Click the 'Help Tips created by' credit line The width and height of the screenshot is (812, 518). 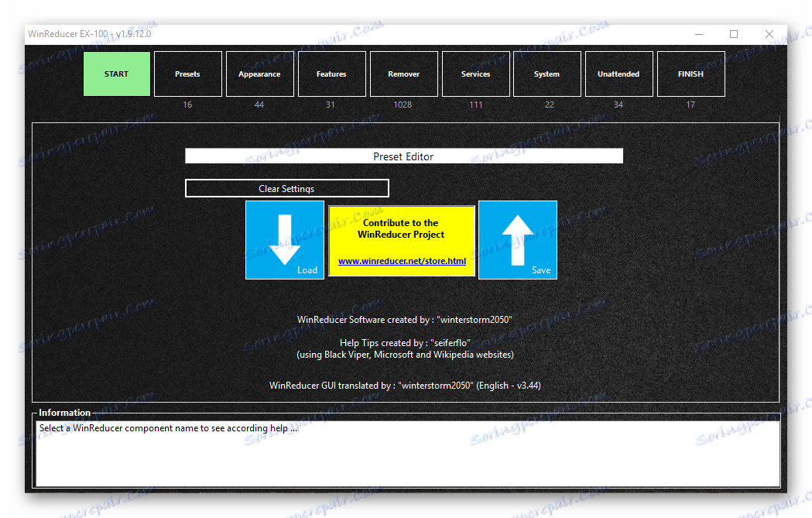[405, 343]
